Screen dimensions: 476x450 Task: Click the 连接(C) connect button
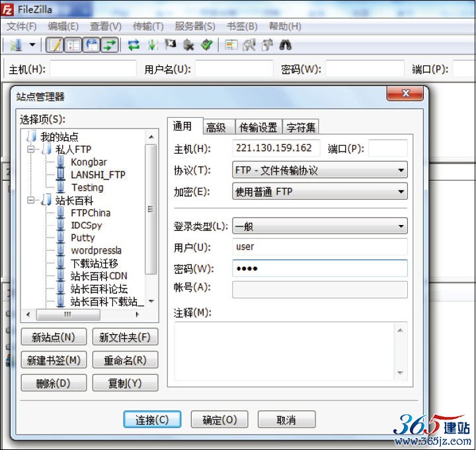(152, 420)
